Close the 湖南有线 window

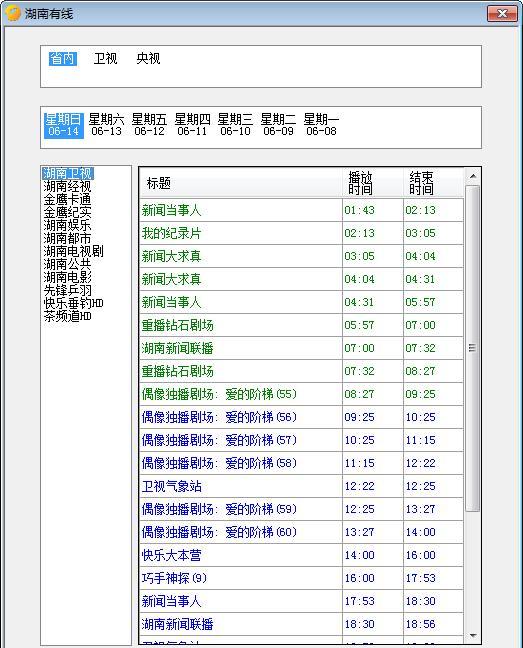tap(502, 13)
